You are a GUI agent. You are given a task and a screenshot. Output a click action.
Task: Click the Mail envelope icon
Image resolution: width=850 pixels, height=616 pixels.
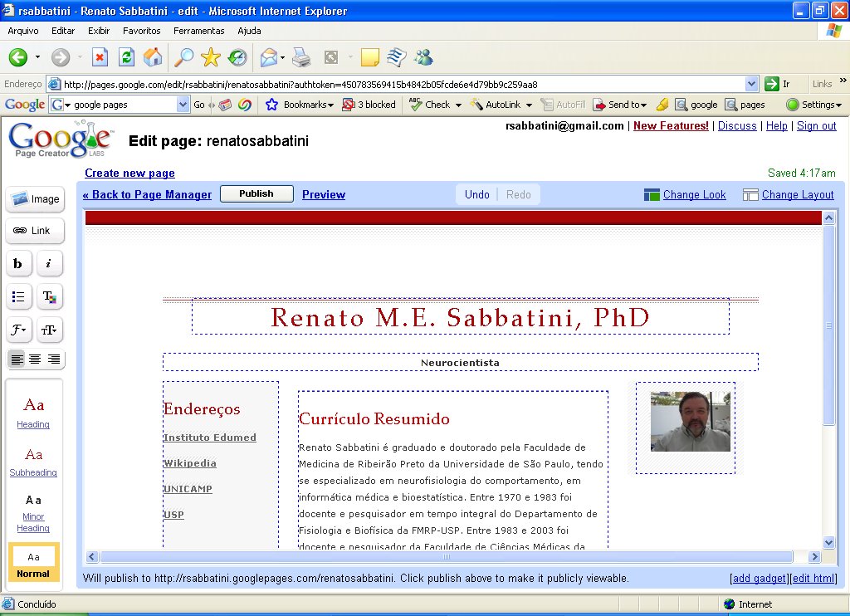pyautogui.click(x=269, y=57)
